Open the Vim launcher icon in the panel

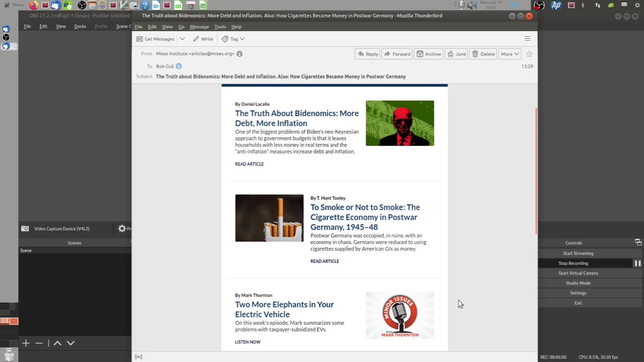pyautogui.click(x=124, y=6)
